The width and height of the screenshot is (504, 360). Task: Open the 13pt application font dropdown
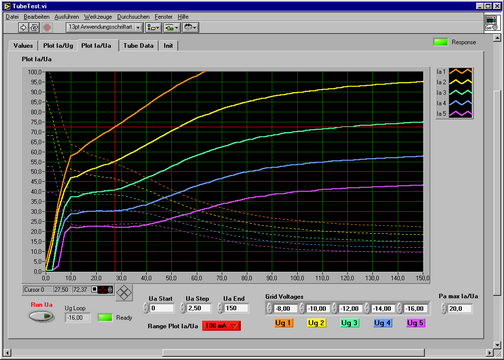105,27
